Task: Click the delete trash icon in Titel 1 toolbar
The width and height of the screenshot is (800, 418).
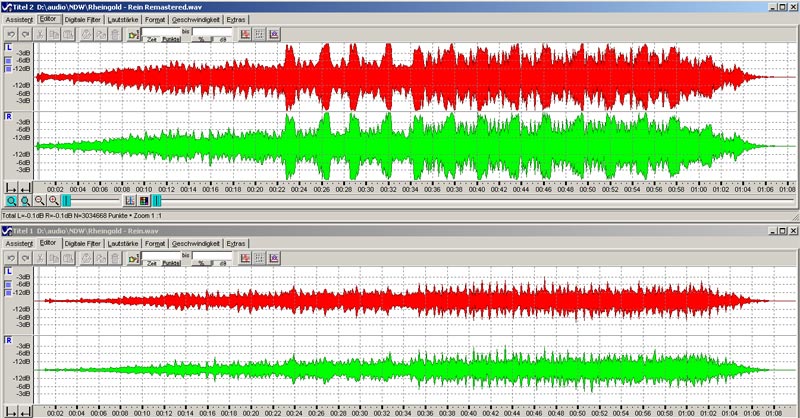Action: tap(116, 258)
